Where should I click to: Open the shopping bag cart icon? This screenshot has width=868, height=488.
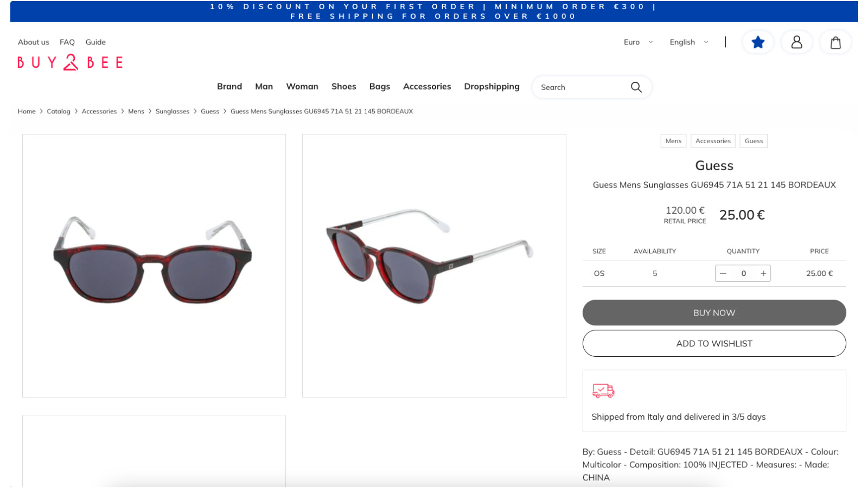(x=835, y=42)
